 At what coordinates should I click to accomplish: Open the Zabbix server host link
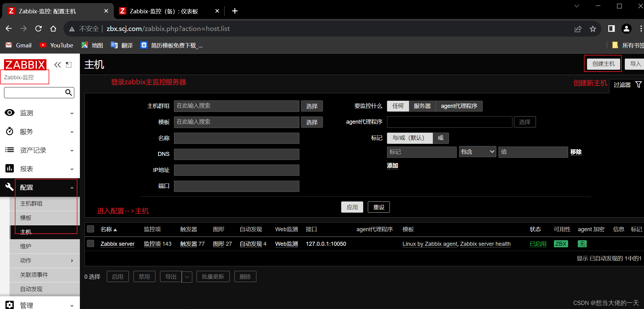[x=118, y=244]
